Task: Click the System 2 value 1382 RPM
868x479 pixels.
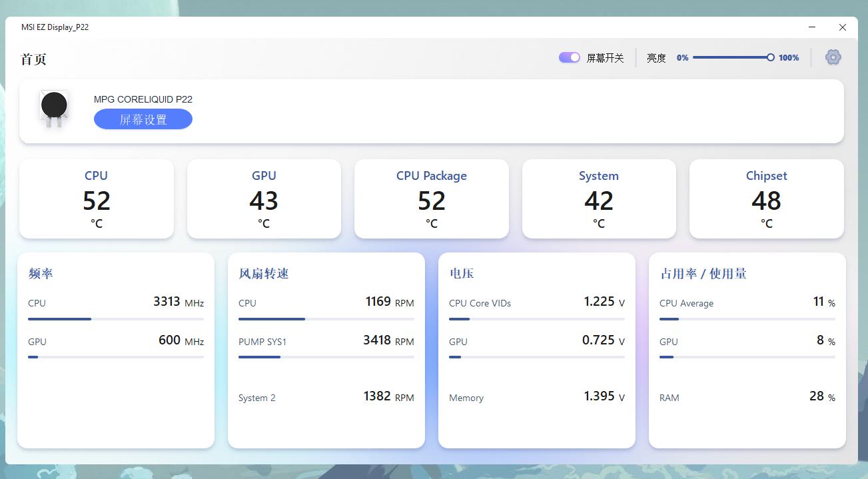Action: (388, 396)
